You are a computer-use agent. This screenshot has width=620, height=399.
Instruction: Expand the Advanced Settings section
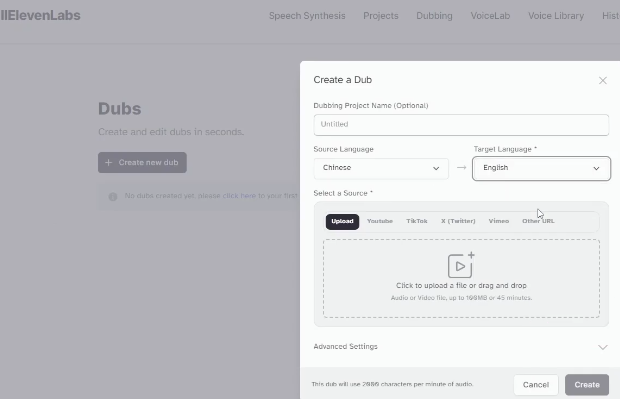tap(461, 347)
